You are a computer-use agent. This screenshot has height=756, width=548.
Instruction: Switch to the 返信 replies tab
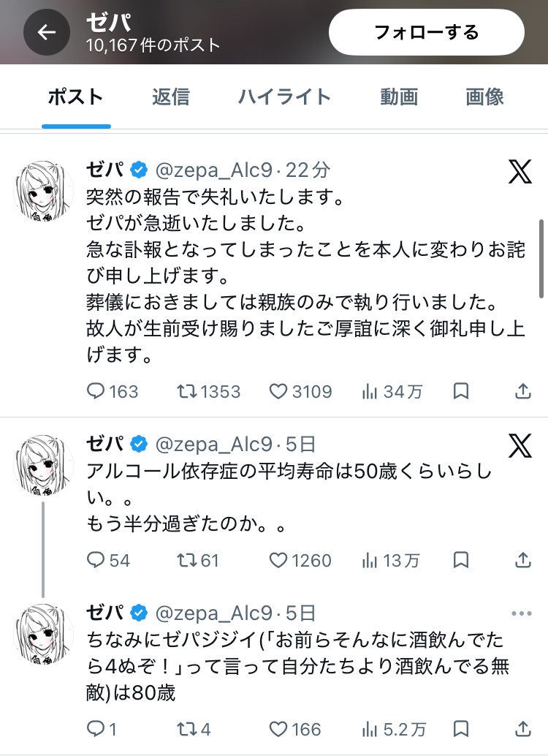(x=170, y=97)
